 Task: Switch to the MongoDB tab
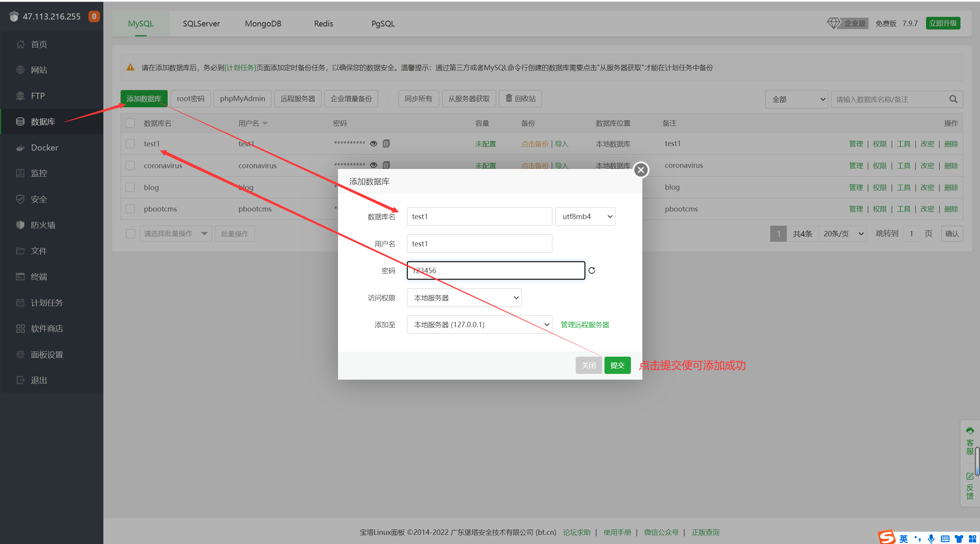pyautogui.click(x=263, y=24)
